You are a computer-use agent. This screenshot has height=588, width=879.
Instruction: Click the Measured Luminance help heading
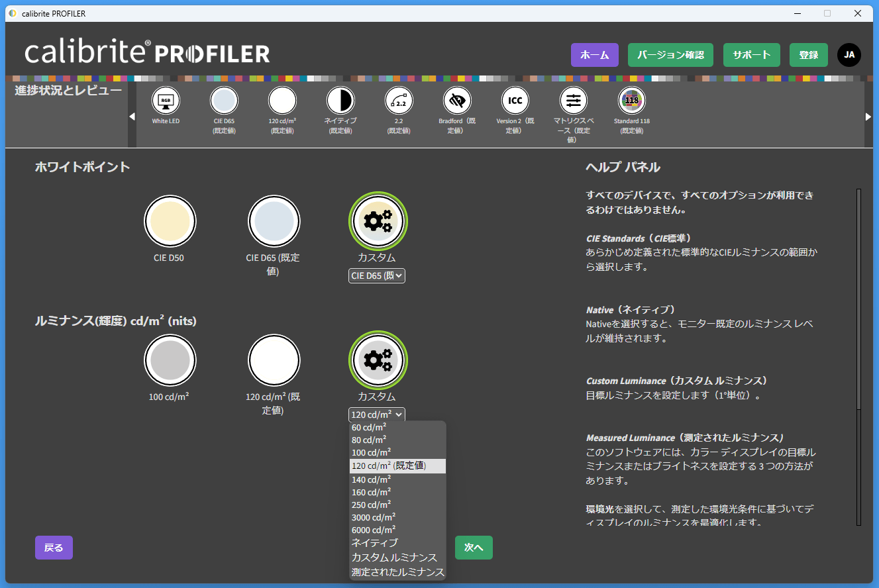point(685,438)
